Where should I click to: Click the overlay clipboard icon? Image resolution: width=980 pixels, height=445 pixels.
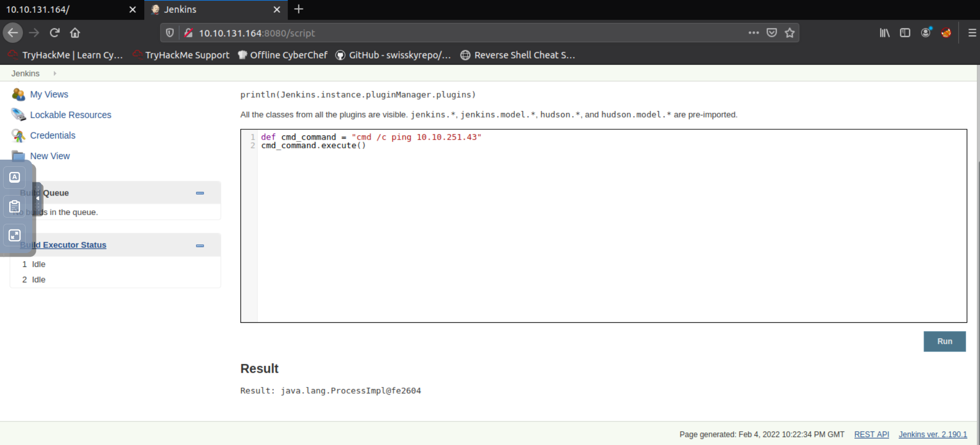[x=15, y=206]
